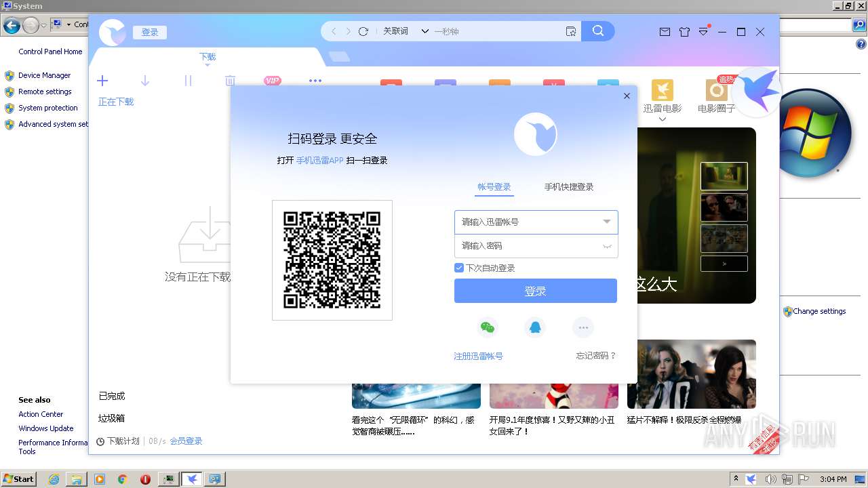
Task: Click the new download plus icon
Action: (102, 81)
